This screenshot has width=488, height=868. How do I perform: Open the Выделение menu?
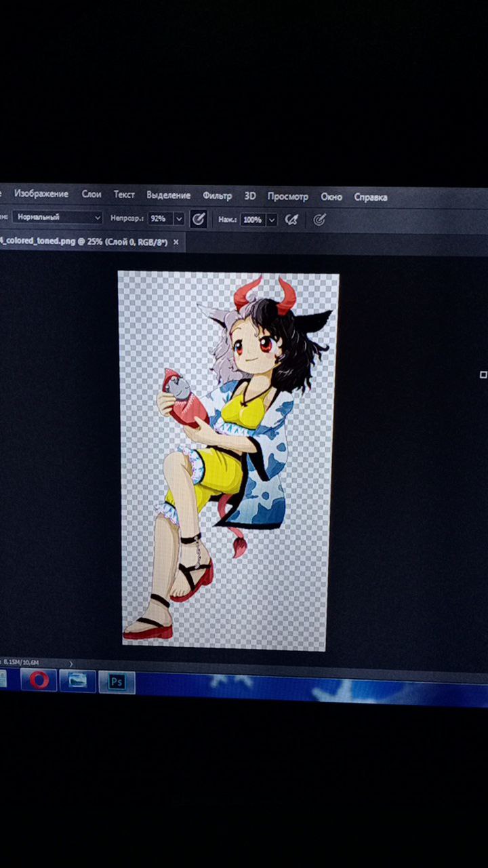click(168, 195)
